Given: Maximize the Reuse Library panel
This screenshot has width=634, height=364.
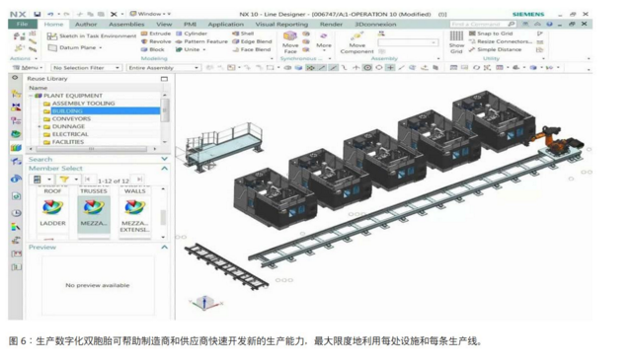Looking at the screenshot, I should point(164,79).
